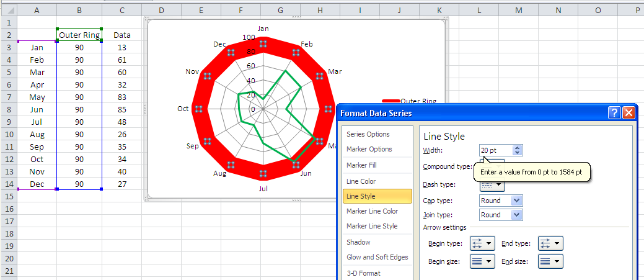Viewport: 644px width, 280px height.
Task: Open the End type arrow picker
Action: [x=550, y=243]
